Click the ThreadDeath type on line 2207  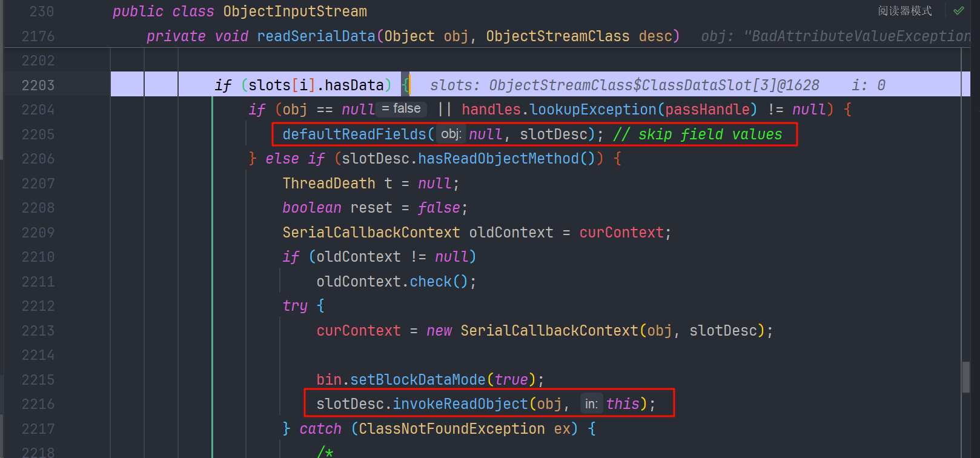pyautogui.click(x=329, y=184)
